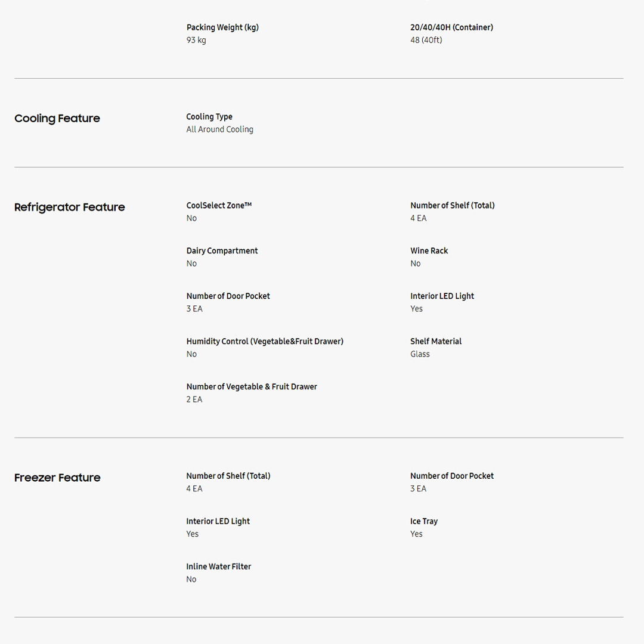Click the Wine Rack label

(x=429, y=251)
